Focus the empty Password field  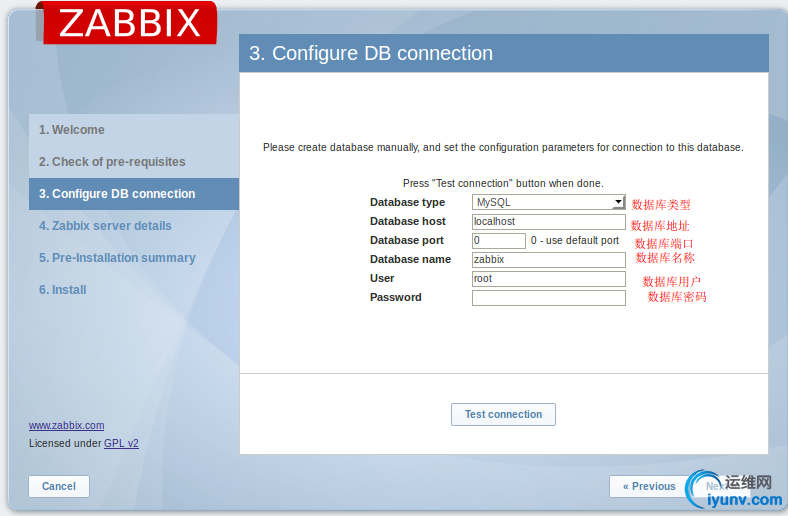click(x=548, y=298)
